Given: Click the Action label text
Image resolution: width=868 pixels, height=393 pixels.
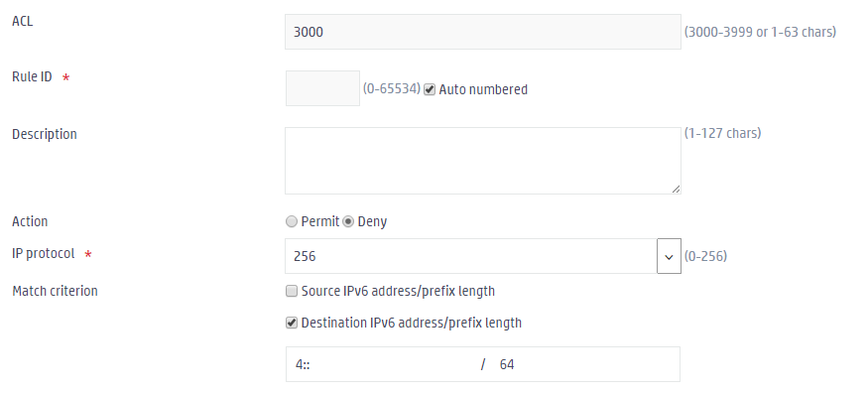Looking at the screenshot, I should pyautogui.click(x=30, y=221).
